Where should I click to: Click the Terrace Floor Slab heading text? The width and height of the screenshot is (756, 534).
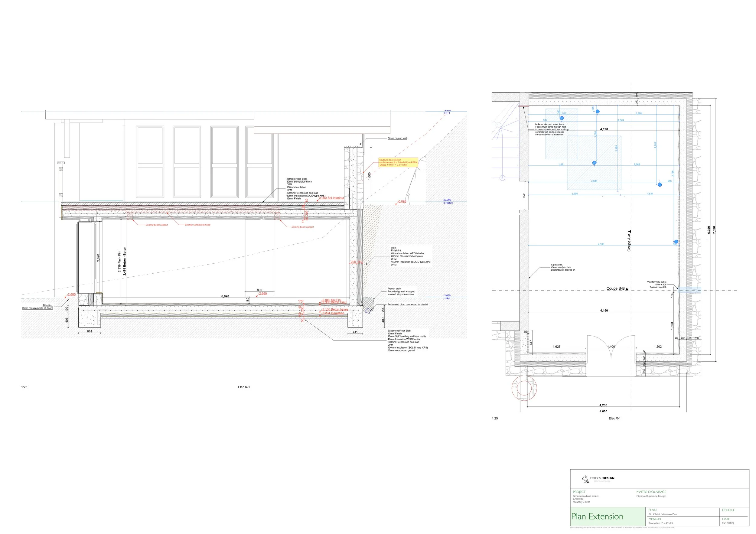tap(297, 179)
